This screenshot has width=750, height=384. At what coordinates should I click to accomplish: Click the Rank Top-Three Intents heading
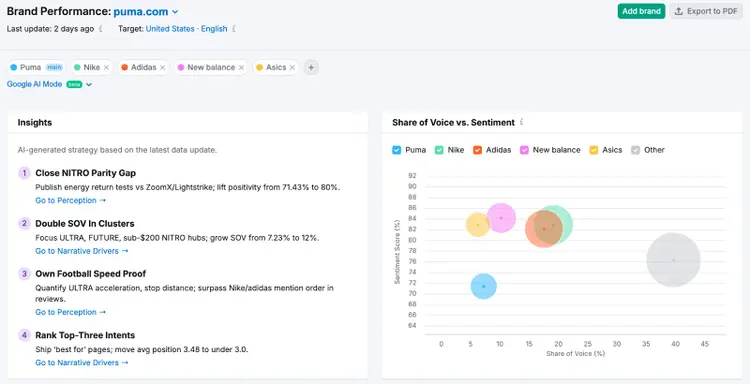click(85, 335)
